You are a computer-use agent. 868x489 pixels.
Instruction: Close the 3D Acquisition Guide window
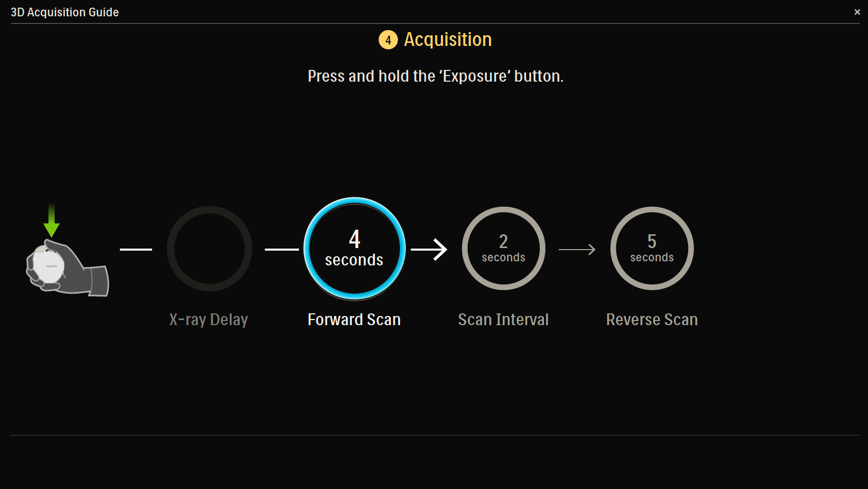pyautogui.click(x=857, y=12)
